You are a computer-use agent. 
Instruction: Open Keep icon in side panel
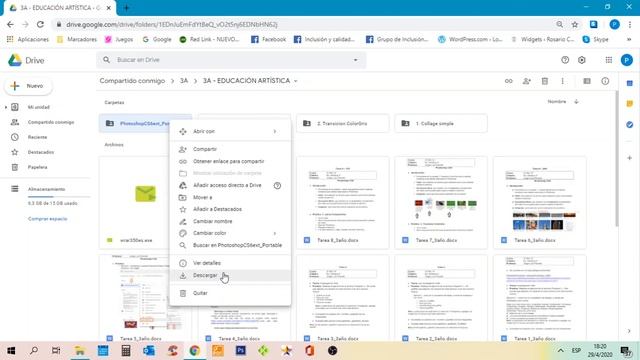629,104
